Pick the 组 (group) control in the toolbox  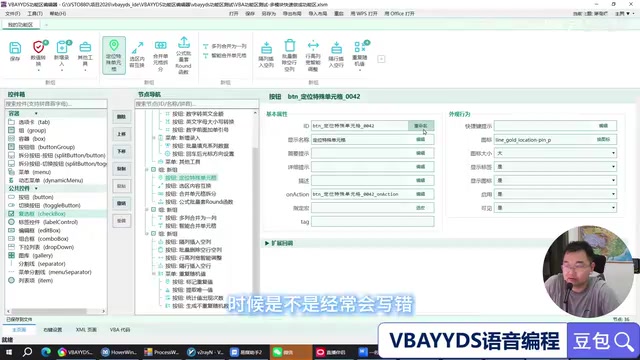click(27, 131)
